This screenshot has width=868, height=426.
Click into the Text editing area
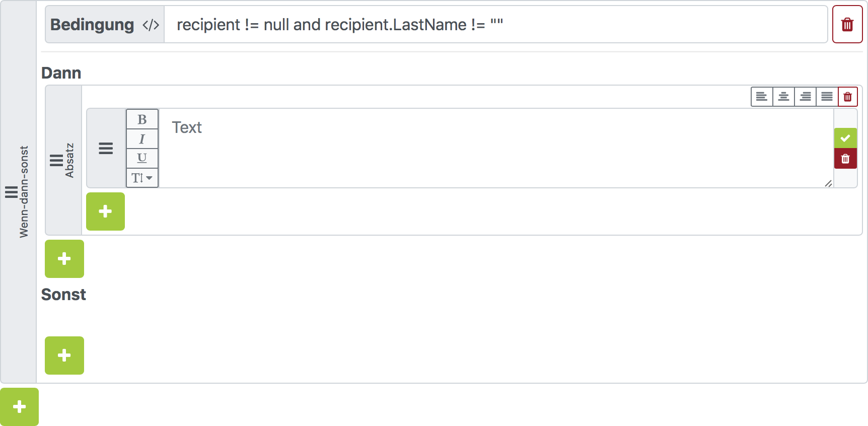pos(496,148)
